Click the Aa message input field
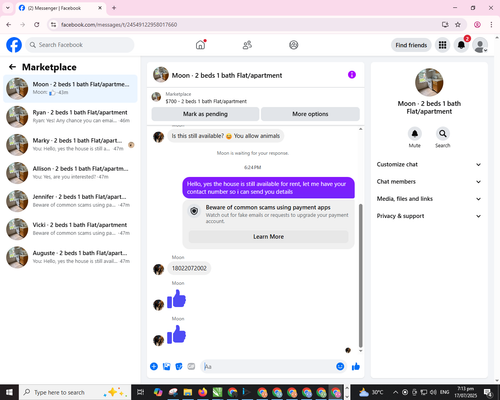 pos(267,367)
